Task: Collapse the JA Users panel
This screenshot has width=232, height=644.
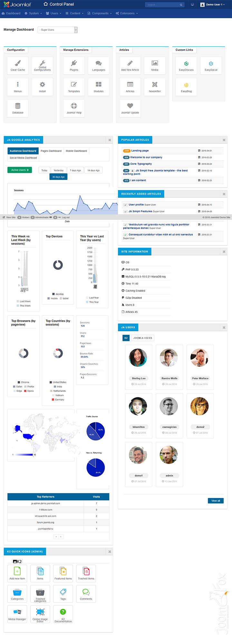Action: pyautogui.click(x=224, y=327)
